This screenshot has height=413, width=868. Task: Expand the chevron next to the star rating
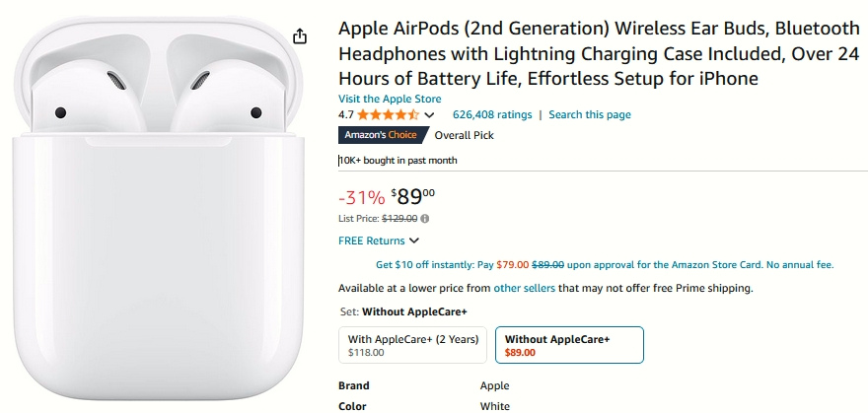(429, 115)
